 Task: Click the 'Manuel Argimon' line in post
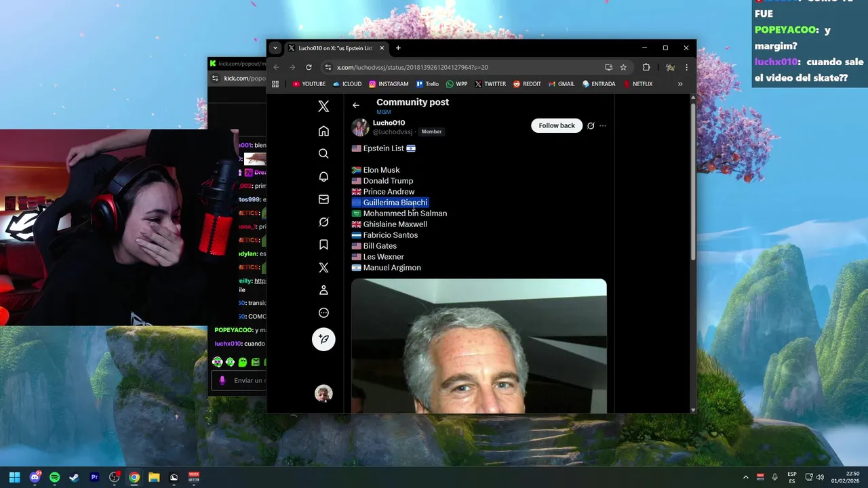click(392, 268)
